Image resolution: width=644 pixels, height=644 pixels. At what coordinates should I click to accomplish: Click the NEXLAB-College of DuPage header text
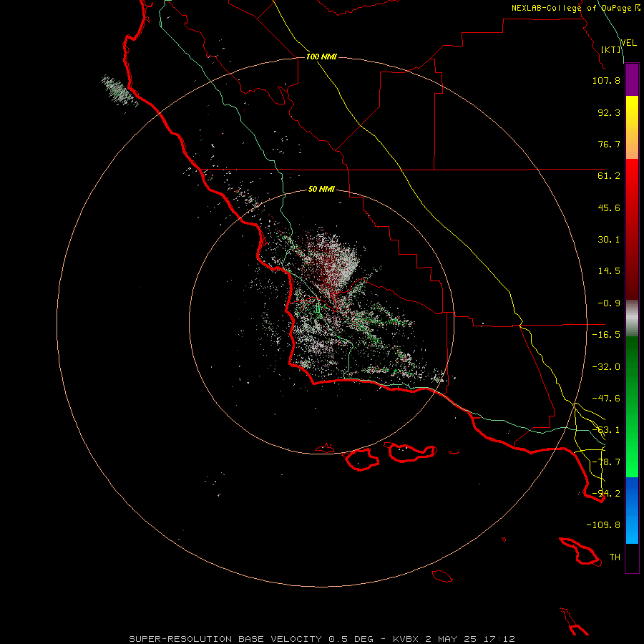point(575,8)
